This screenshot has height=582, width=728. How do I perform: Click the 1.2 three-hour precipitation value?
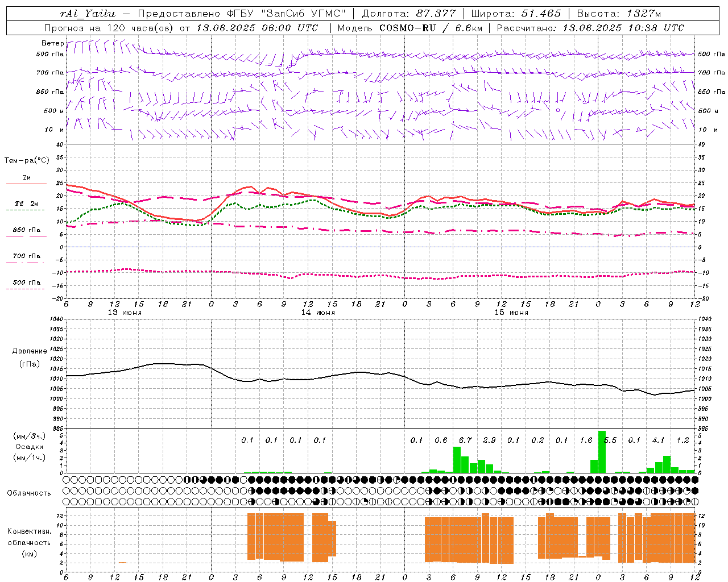coord(682,440)
